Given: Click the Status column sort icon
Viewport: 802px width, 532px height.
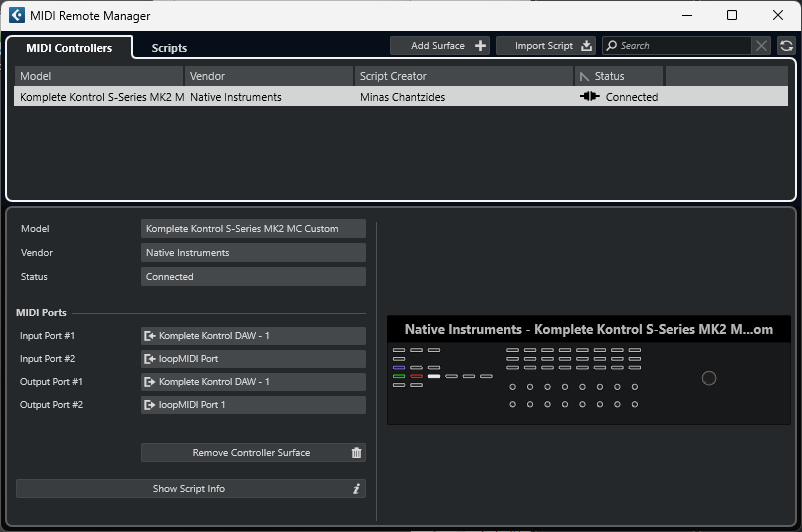Looking at the screenshot, I should [x=584, y=77].
